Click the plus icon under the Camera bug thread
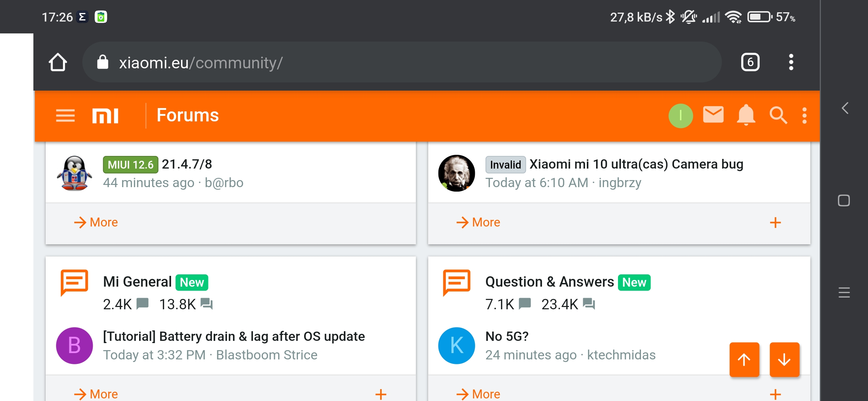868x401 pixels. tap(775, 223)
